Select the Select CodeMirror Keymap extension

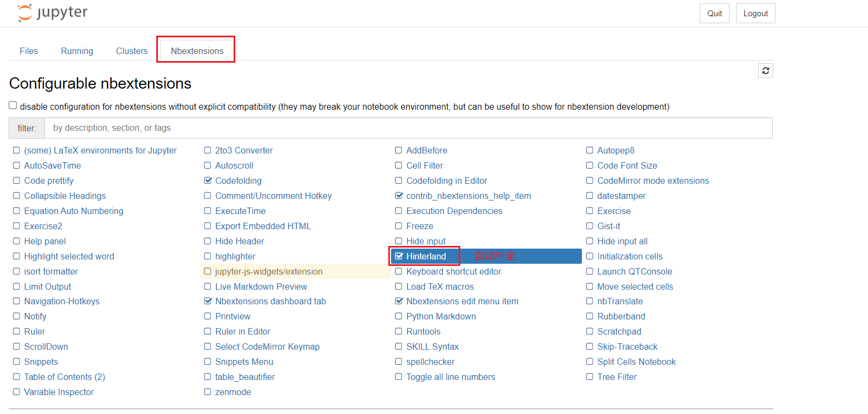click(268, 346)
